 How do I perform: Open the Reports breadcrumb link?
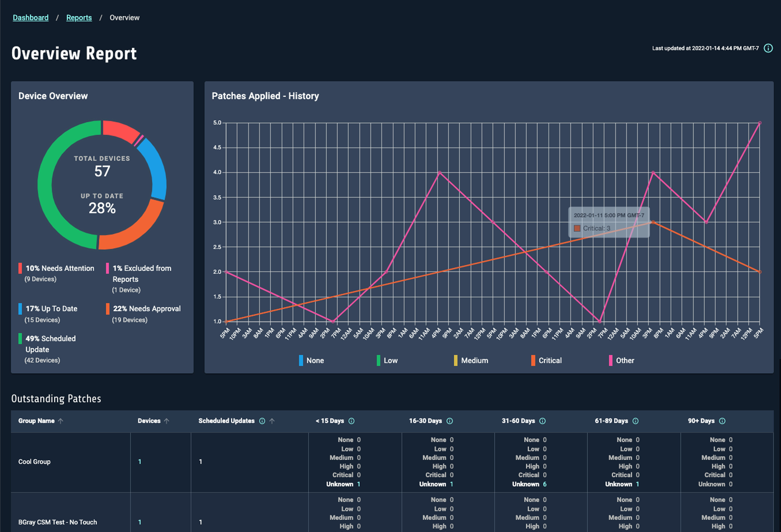[x=79, y=18]
